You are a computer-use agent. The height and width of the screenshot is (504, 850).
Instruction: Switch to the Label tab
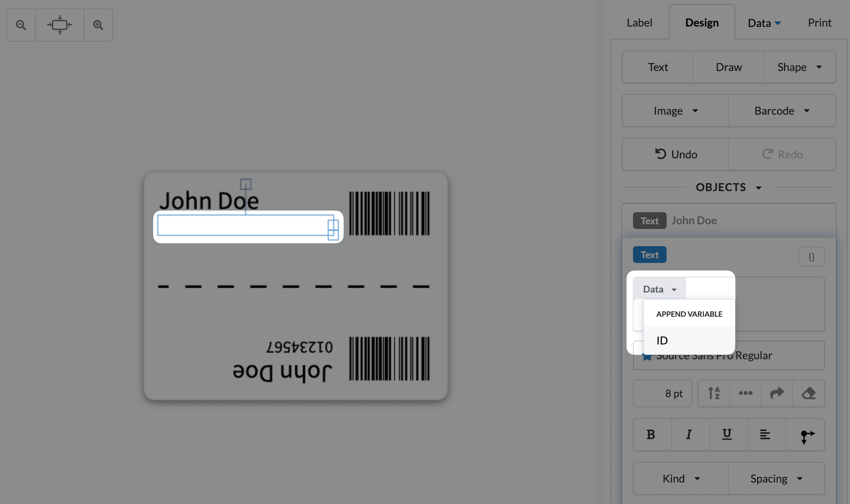(639, 22)
